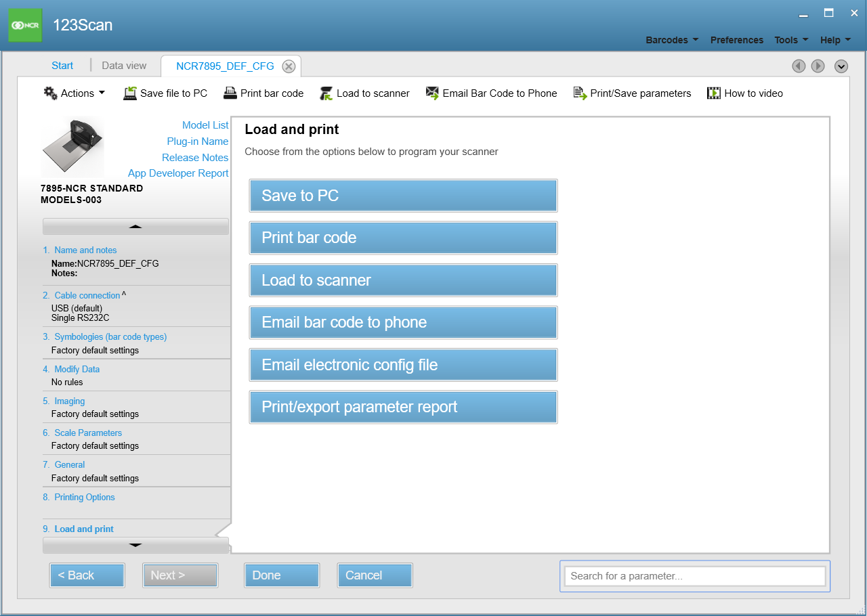This screenshot has width=867, height=616.
Task: Click the previous tab arrow icon
Action: tap(799, 66)
